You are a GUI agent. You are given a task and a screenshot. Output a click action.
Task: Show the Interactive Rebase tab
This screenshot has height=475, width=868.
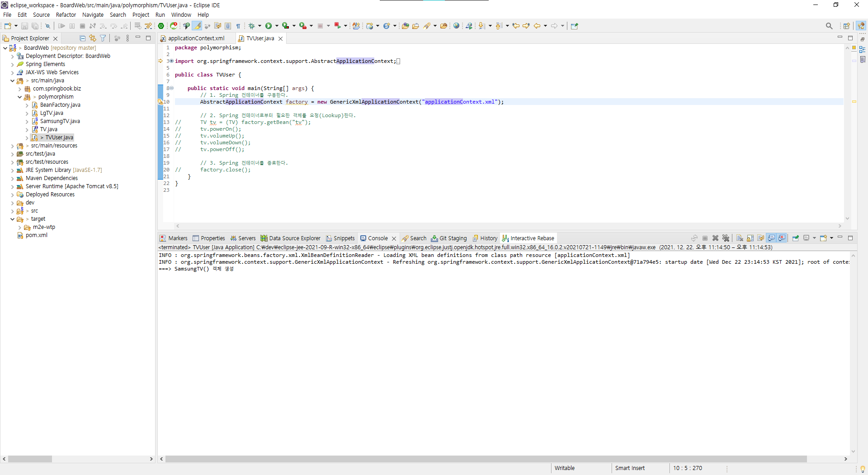point(528,238)
